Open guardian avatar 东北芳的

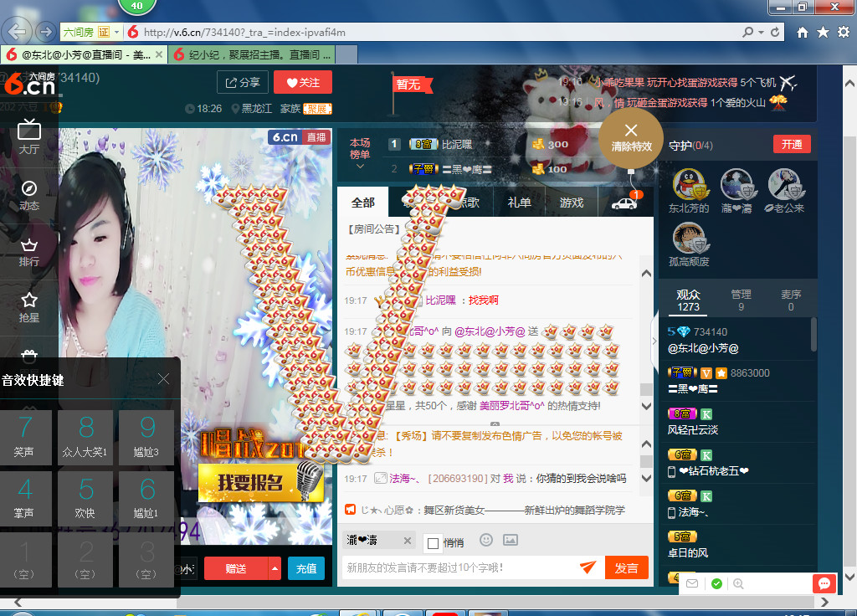689,185
